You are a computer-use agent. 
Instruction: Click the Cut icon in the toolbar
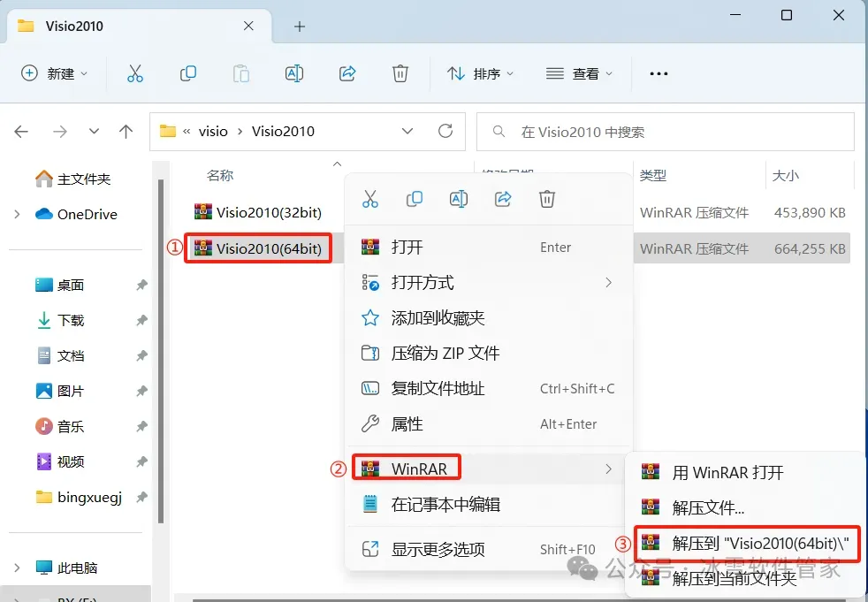pos(134,73)
